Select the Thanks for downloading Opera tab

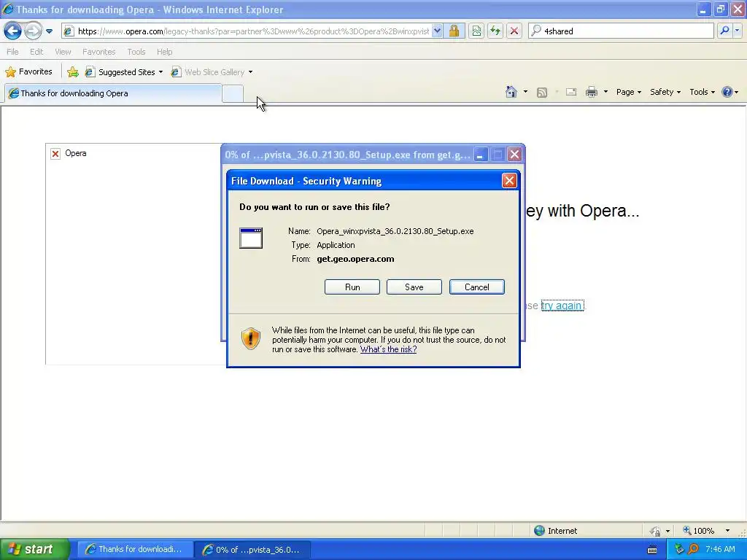click(113, 93)
